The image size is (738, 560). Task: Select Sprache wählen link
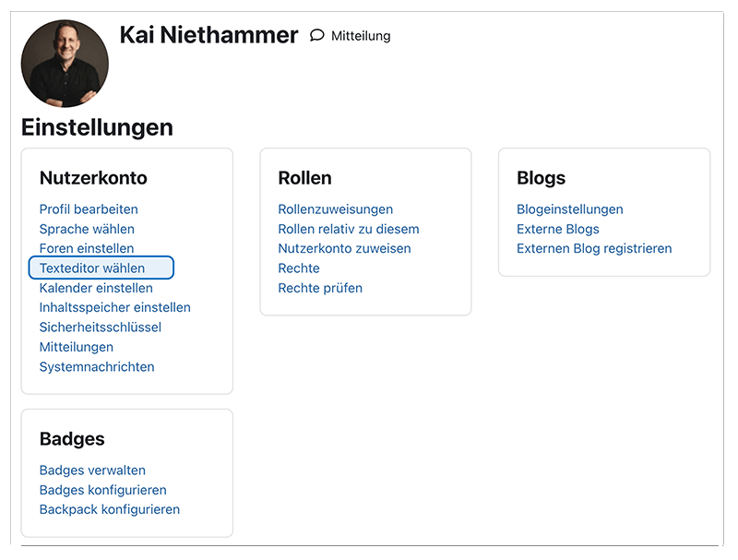tap(87, 229)
